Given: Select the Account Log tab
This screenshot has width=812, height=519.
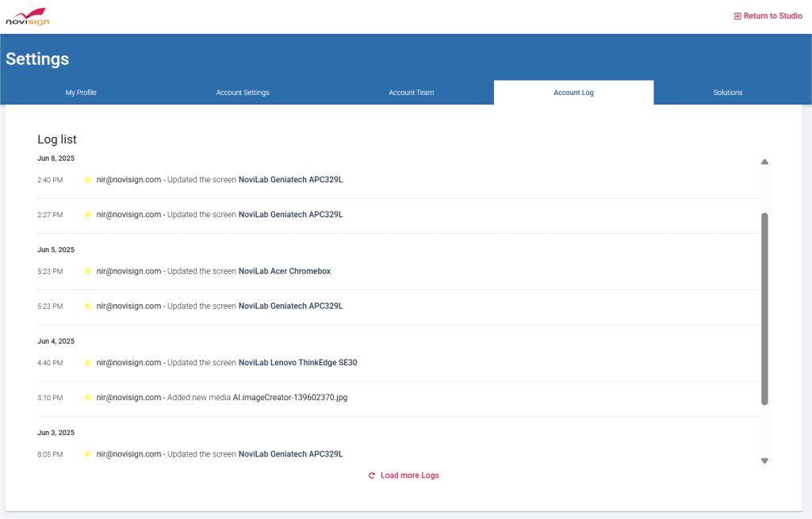Looking at the screenshot, I should tap(573, 92).
